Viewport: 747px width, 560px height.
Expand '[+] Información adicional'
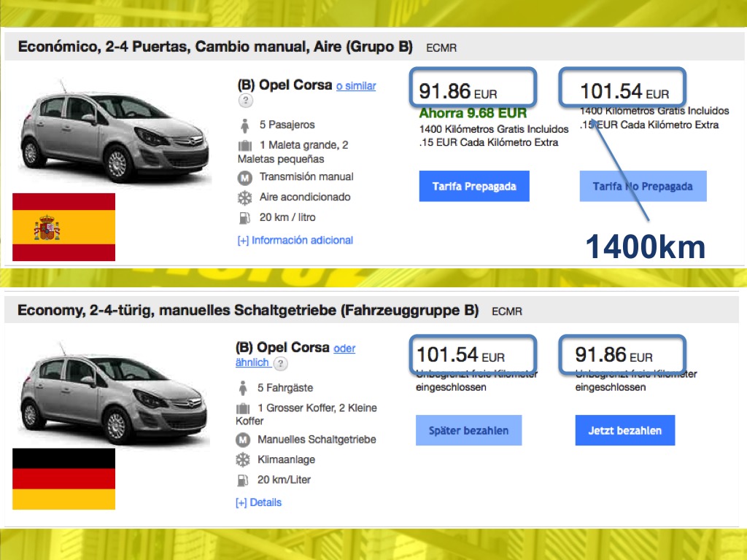(295, 240)
